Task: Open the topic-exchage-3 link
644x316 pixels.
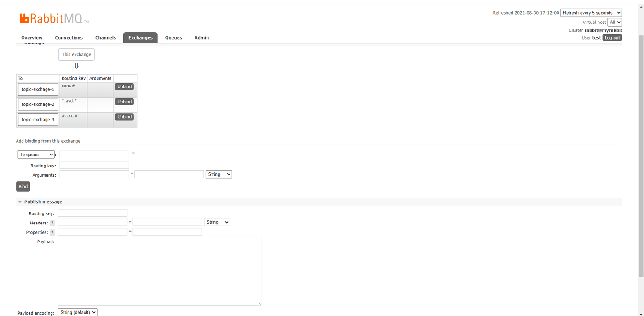Action: click(38, 120)
